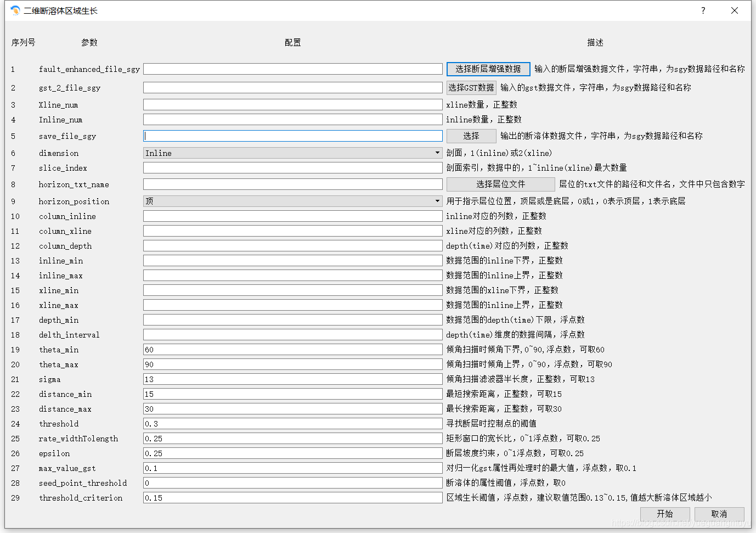The width and height of the screenshot is (756, 533).
Task: Focus the xline_min input field
Action: tap(293, 290)
